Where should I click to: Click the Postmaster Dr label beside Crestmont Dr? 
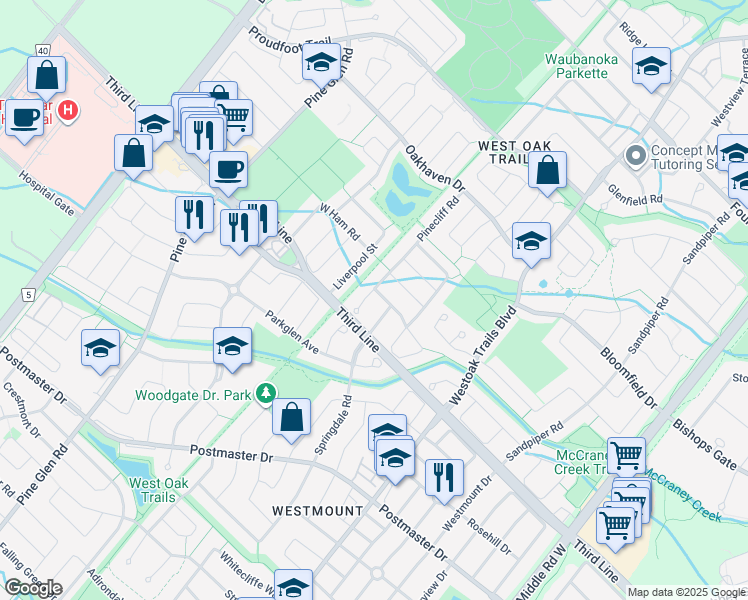point(33,374)
